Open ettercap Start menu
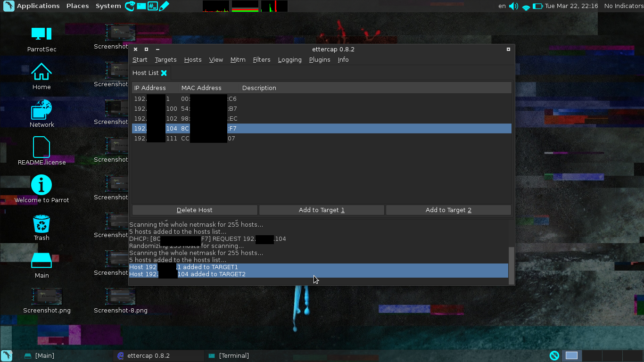 click(x=140, y=60)
